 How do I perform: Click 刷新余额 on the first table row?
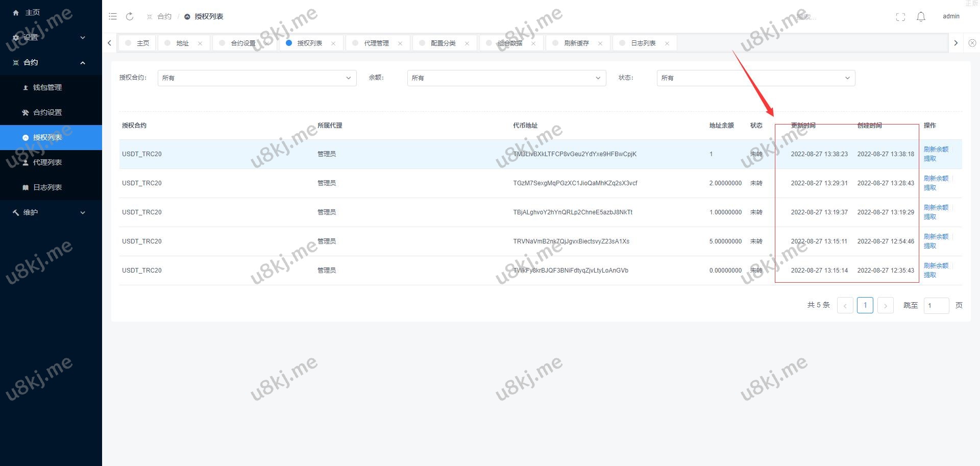[936, 150]
